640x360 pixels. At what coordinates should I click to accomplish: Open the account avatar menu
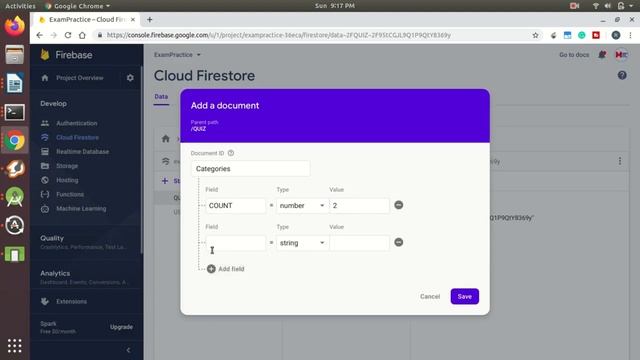point(621,54)
